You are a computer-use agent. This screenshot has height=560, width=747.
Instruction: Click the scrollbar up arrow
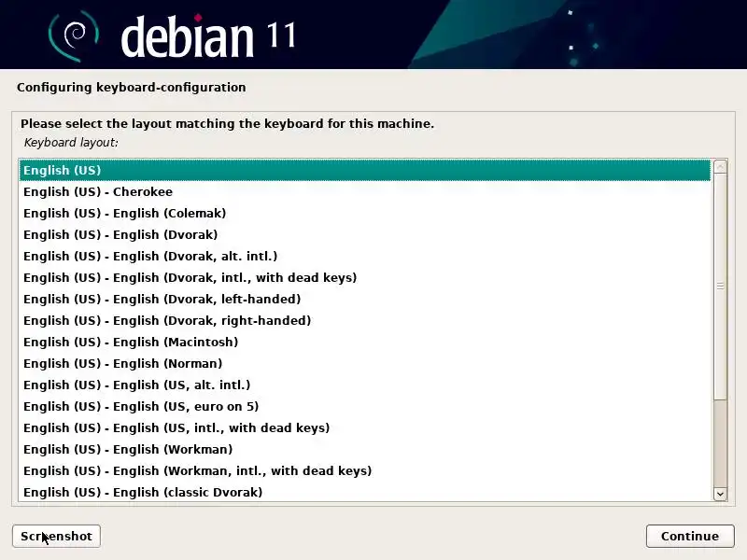tap(720, 166)
